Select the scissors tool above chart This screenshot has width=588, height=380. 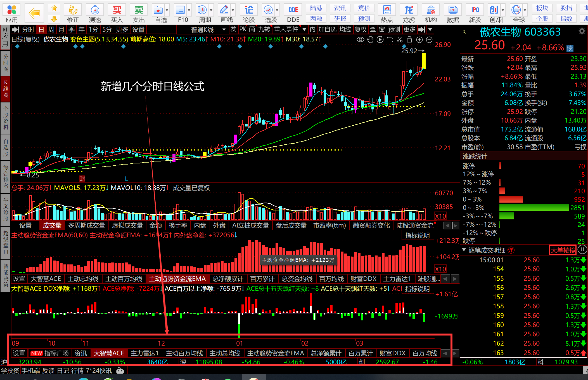[400, 39]
